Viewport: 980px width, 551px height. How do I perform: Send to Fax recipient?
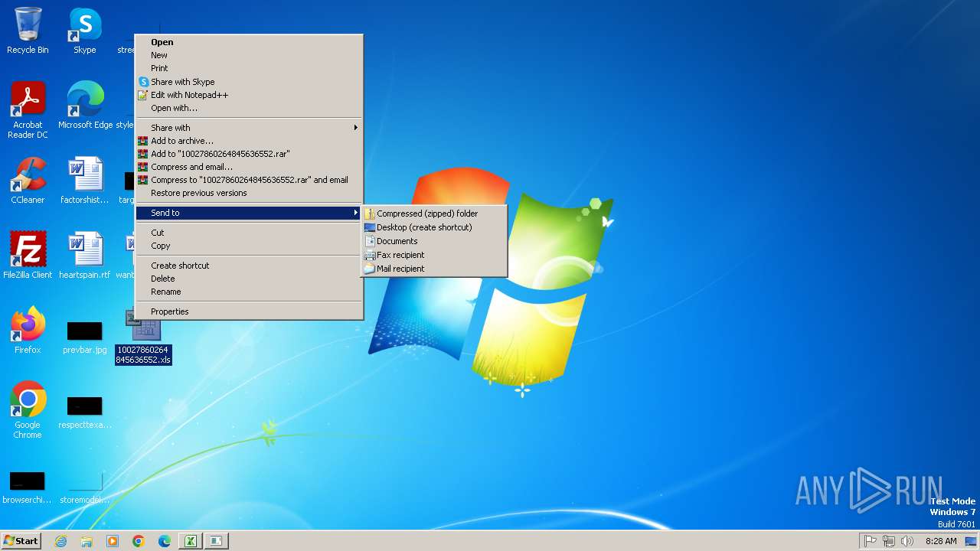(434, 255)
